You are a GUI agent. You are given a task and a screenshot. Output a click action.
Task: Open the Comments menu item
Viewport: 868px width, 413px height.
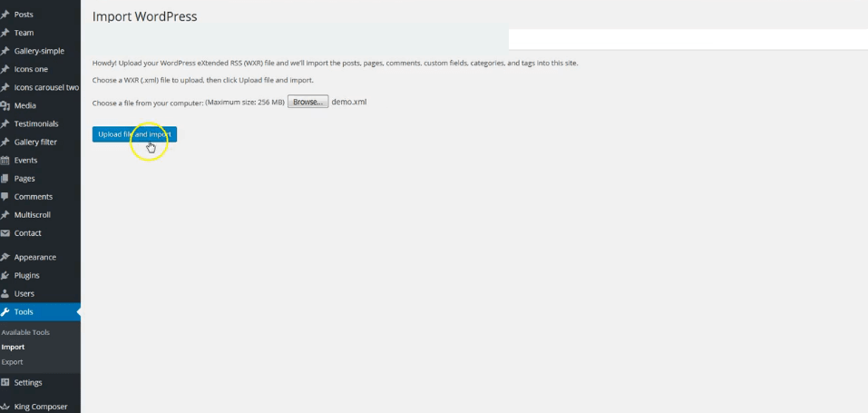34,196
